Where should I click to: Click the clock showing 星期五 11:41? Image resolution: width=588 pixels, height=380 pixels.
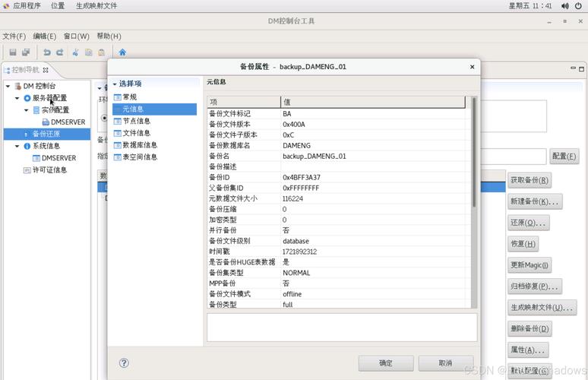[530, 5]
